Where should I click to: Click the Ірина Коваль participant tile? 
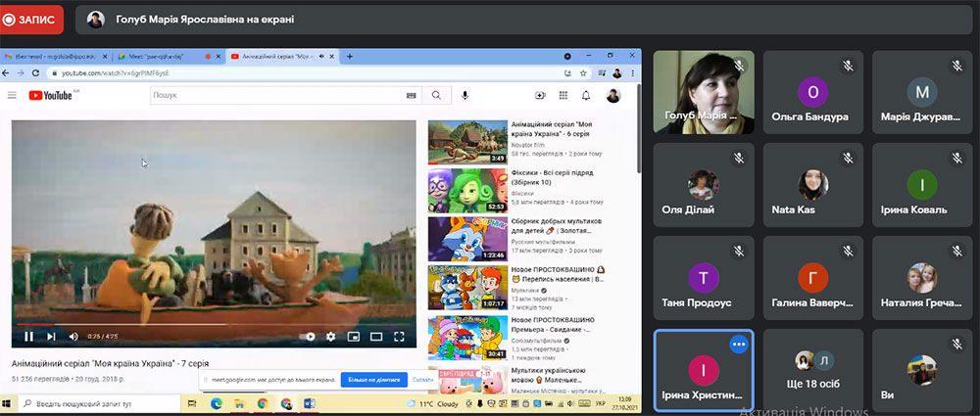922,184
